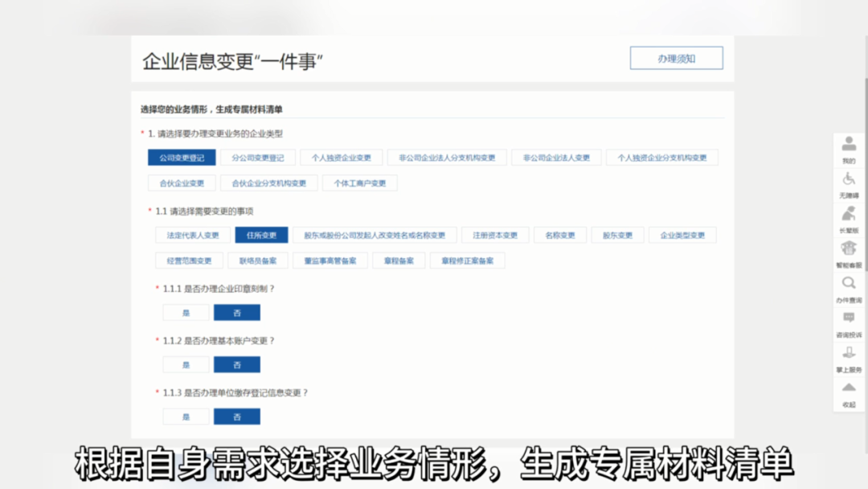The height and width of the screenshot is (489, 868).
Task: Choose 是 for 基本账户变更 question
Action: [186, 365]
